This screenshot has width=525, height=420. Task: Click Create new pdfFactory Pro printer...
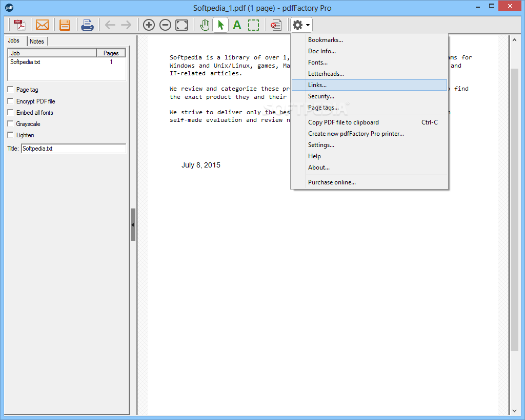[369, 134]
